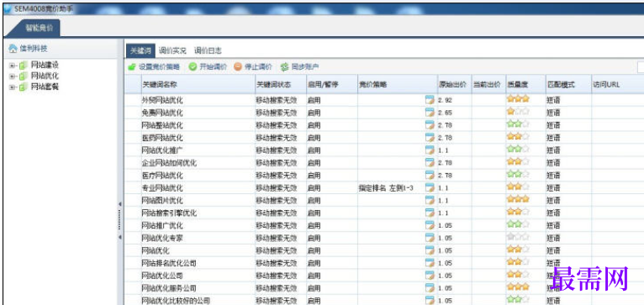This screenshot has width=644, height=305.
Task: Sort by 启用/暂停 column header
Action: coord(332,85)
